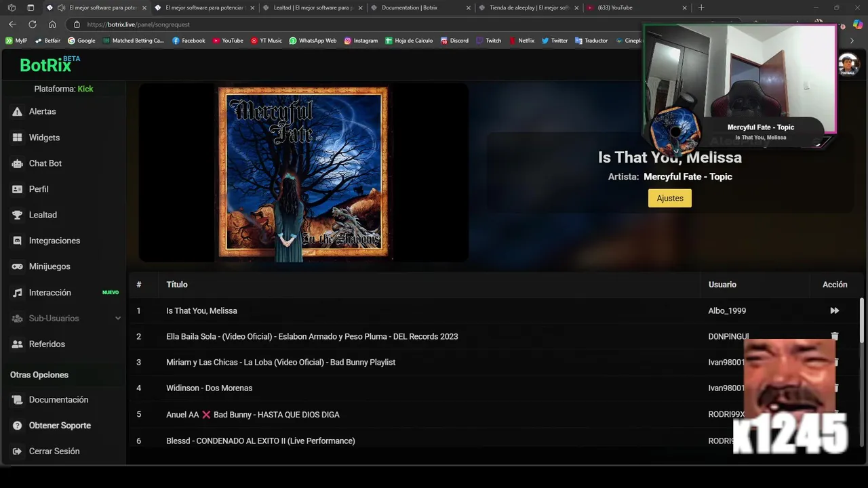Click the Usuario column header
This screenshot has width=868, height=488.
722,285
